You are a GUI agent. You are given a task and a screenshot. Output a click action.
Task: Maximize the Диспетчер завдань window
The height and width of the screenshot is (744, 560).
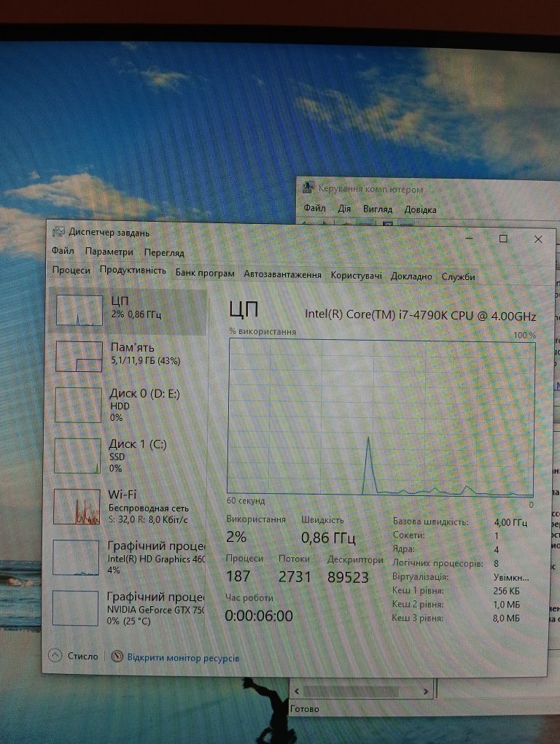click(503, 239)
